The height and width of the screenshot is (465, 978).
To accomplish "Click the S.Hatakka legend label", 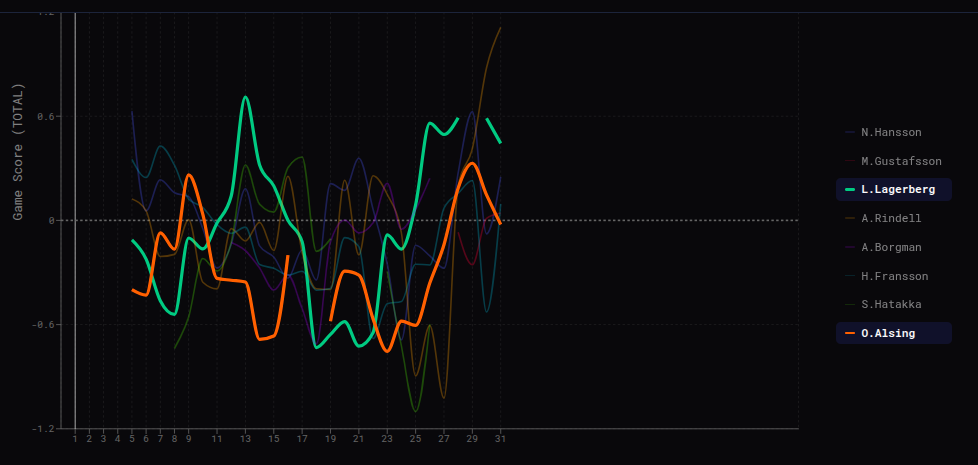I will point(890,304).
